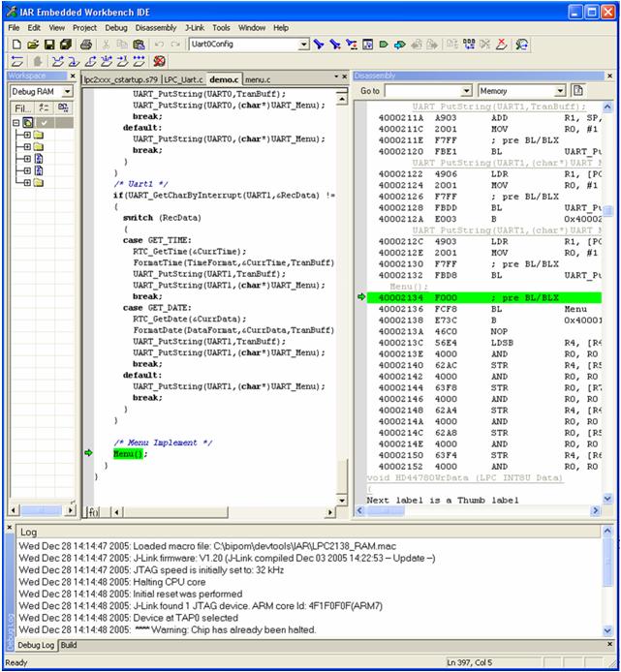Click the editor vertical scrollbar down arrow
The image size is (621, 672).
point(341,501)
